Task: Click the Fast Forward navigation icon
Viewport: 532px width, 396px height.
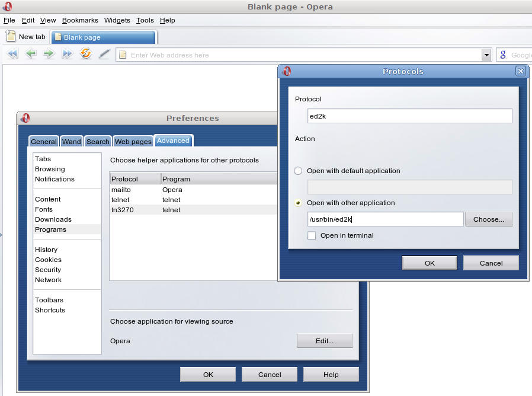Action: (x=67, y=54)
